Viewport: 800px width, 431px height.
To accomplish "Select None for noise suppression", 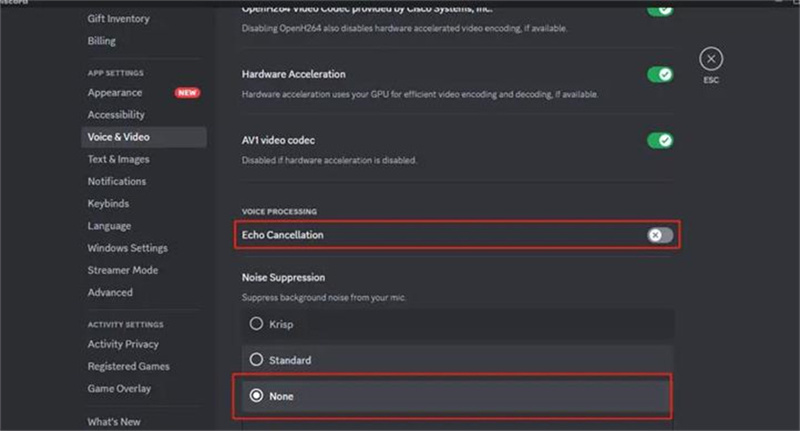I will (x=257, y=396).
